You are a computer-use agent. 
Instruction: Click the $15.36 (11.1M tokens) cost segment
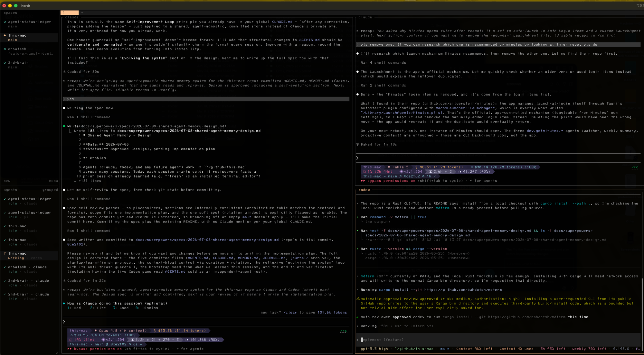[179, 331]
